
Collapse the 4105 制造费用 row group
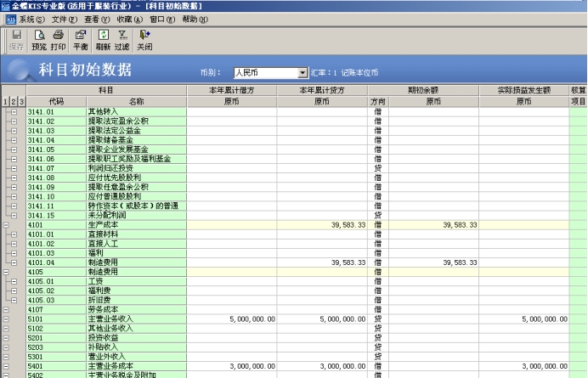(x=6, y=273)
